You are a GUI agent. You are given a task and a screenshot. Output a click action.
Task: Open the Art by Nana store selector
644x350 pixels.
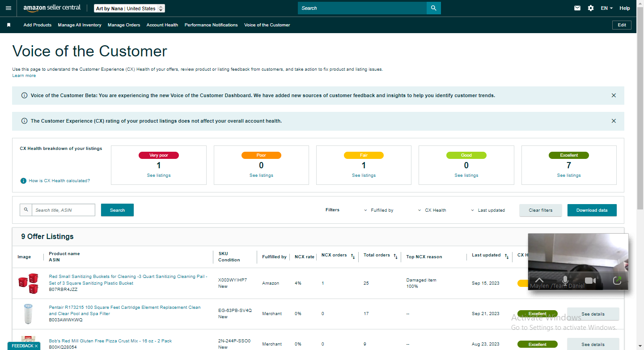coord(130,9)
